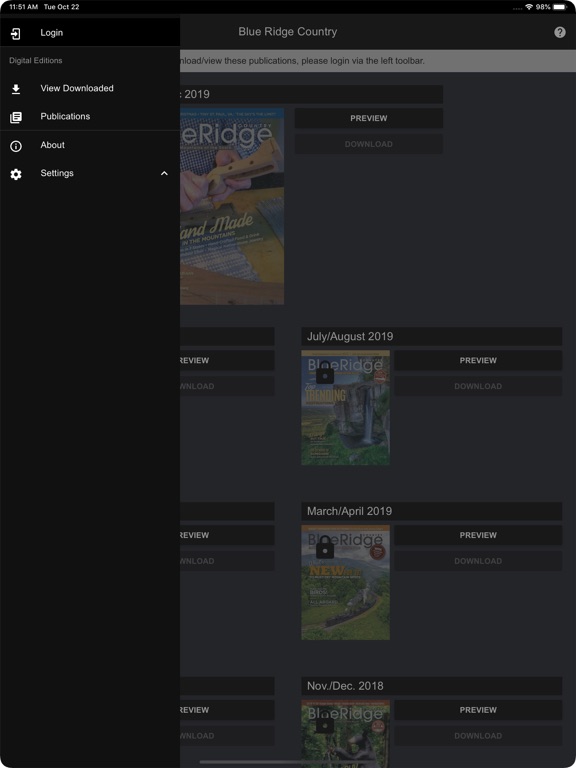576x768 pixels.
Task: Preview the March/April 2019 issue
Action: [x=478, y=535]
